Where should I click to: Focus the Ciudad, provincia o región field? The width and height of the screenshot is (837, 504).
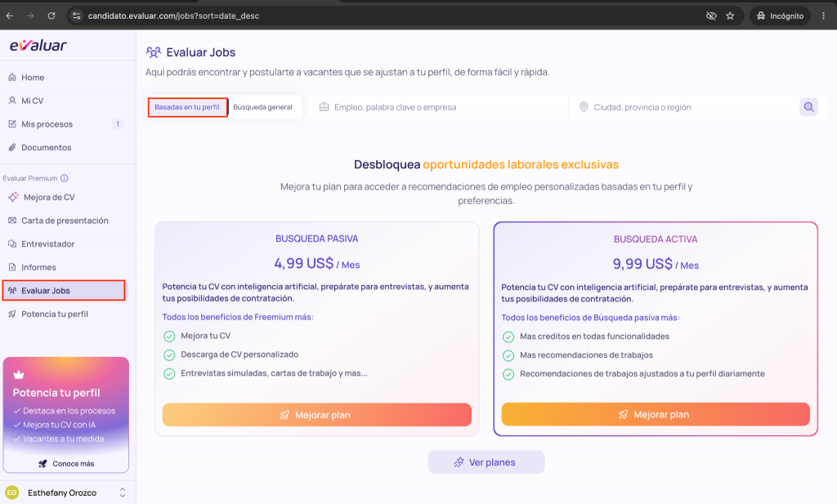[685, 107]
